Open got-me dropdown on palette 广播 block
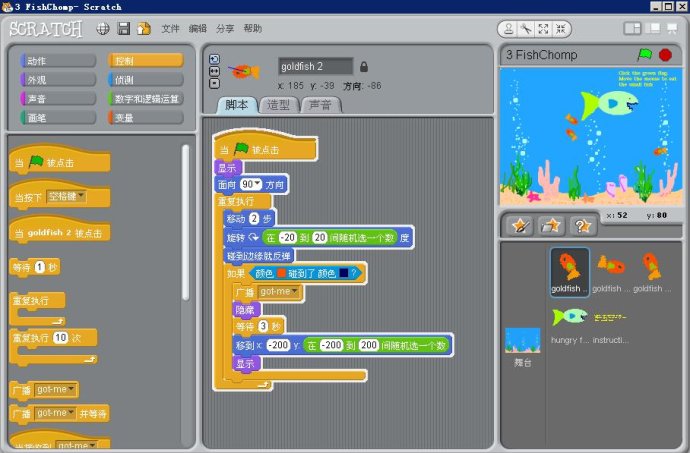 pos(56,389)
